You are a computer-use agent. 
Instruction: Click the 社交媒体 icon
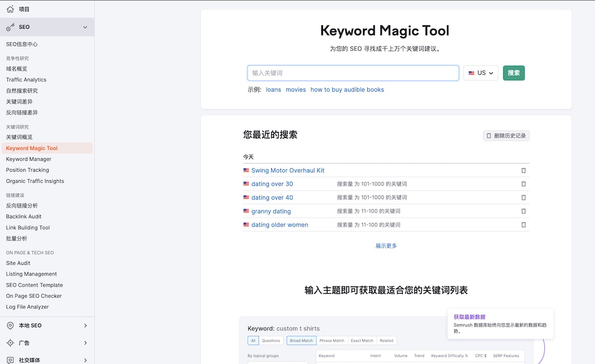click(x=10, y=360)
